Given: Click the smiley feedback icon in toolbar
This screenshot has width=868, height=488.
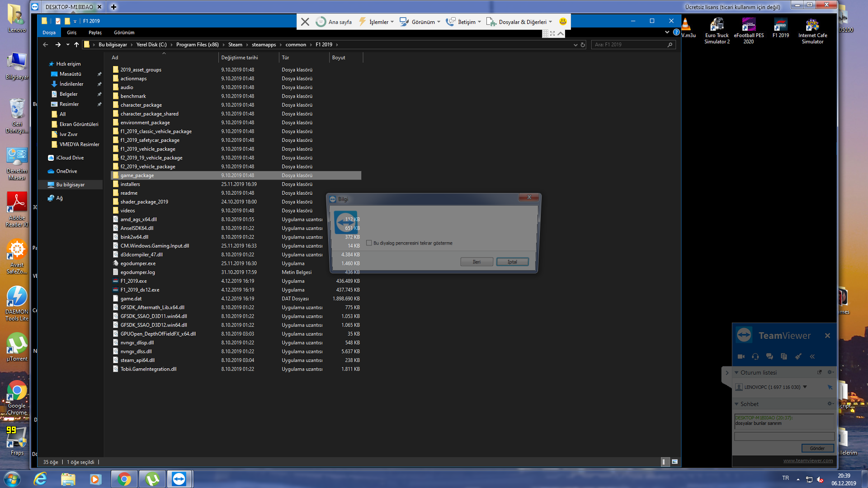Looking at the screenshot, I should 563,21.
